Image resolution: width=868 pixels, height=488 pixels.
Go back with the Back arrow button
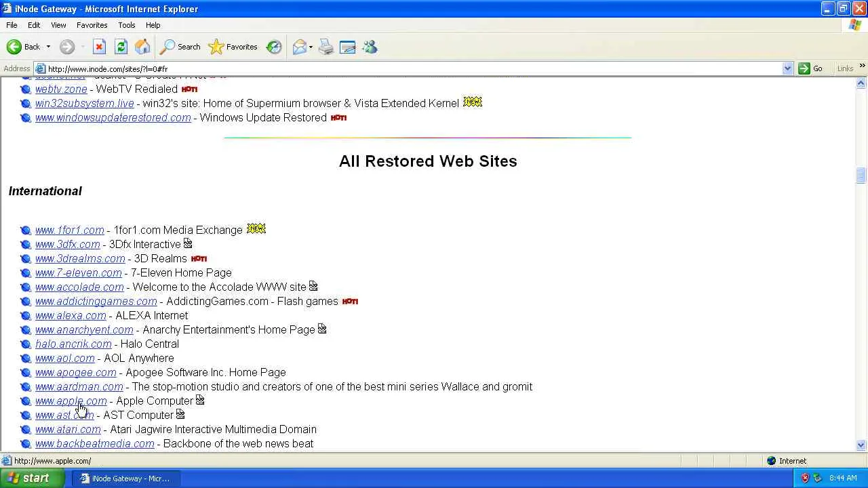click(23, 47)
